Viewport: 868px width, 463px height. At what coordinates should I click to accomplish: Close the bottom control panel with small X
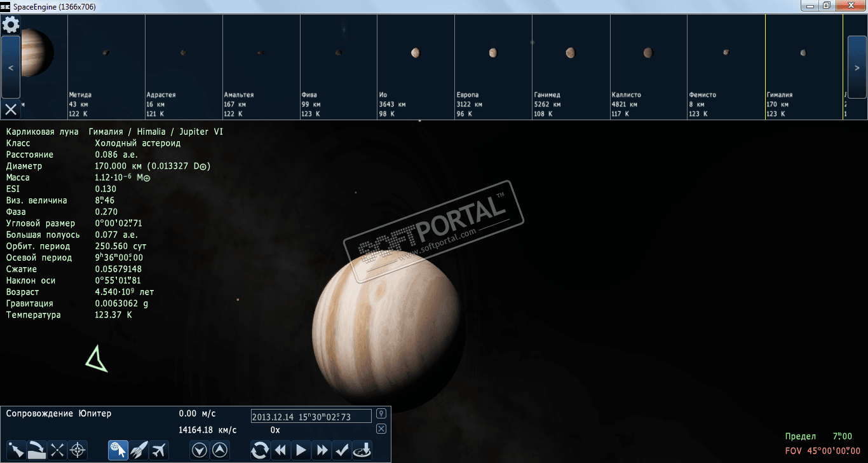[x=381, y=429]
